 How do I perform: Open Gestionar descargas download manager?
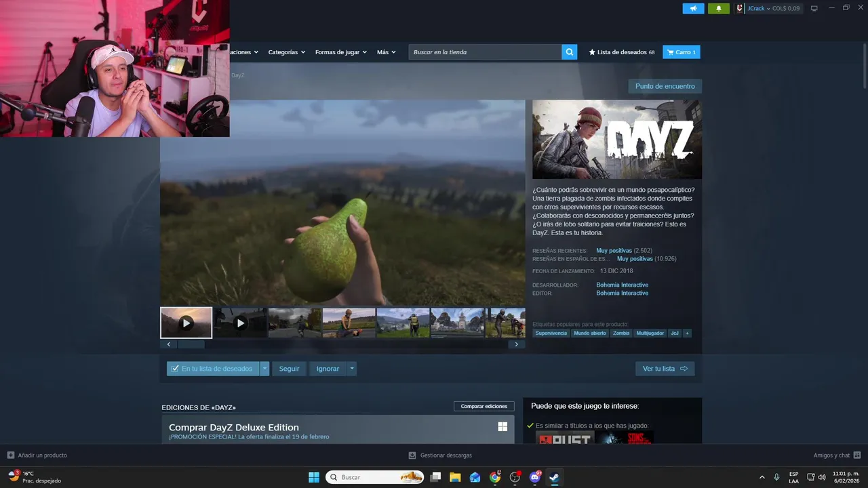point(440,455)
